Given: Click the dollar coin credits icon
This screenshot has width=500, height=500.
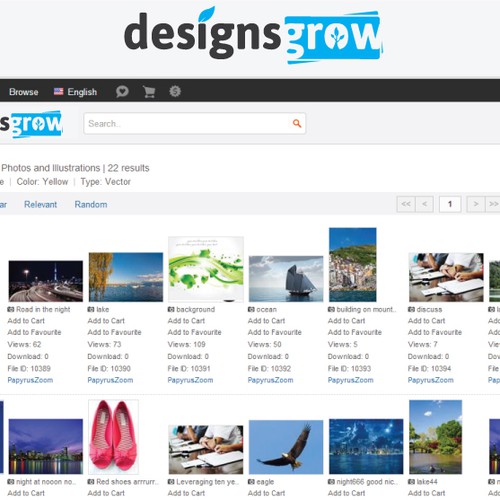Looking at the screenshot, I should click(x=175, y=91).
